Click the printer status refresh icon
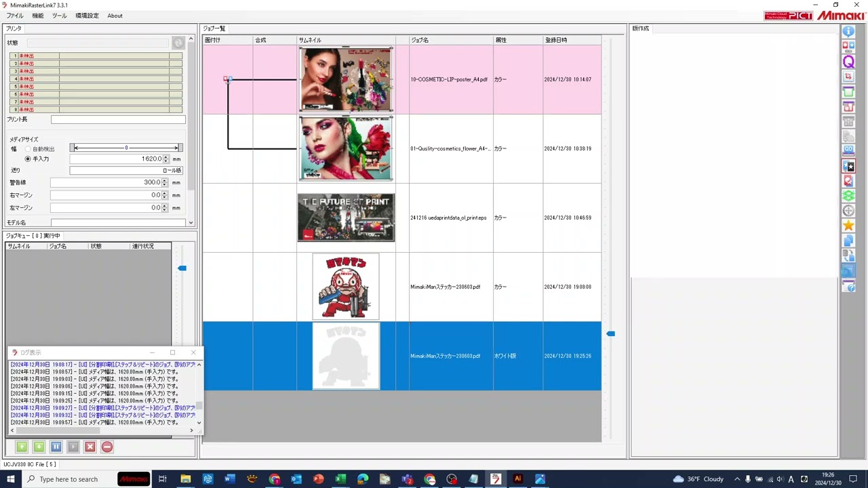Viewport: 868px width, 488px height. pos(178,43)
